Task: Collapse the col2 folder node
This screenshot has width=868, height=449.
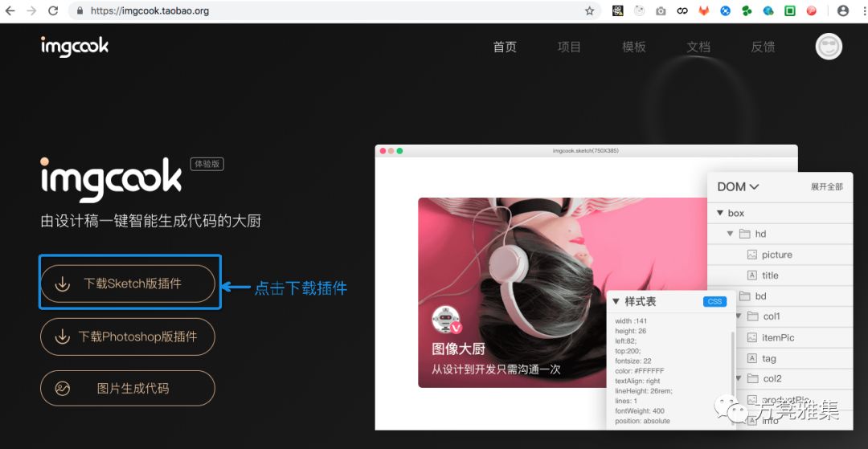Action: (x=738, y=379)
